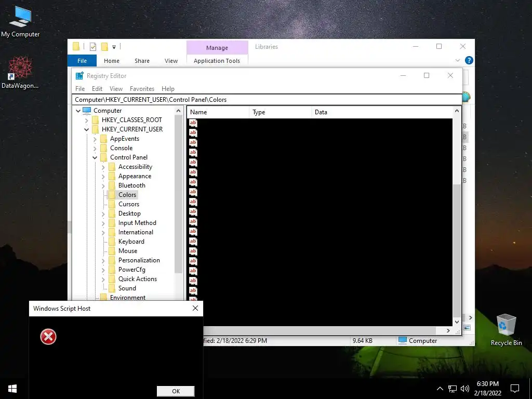Screen dimensions: 532x399
Task: Open the Windows Start button
Action: [12, 389]
